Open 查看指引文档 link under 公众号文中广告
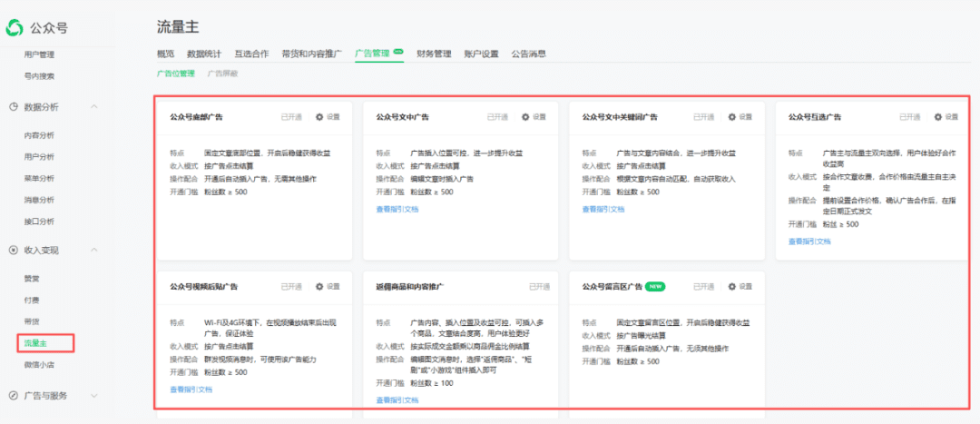 tap(397, 209)
